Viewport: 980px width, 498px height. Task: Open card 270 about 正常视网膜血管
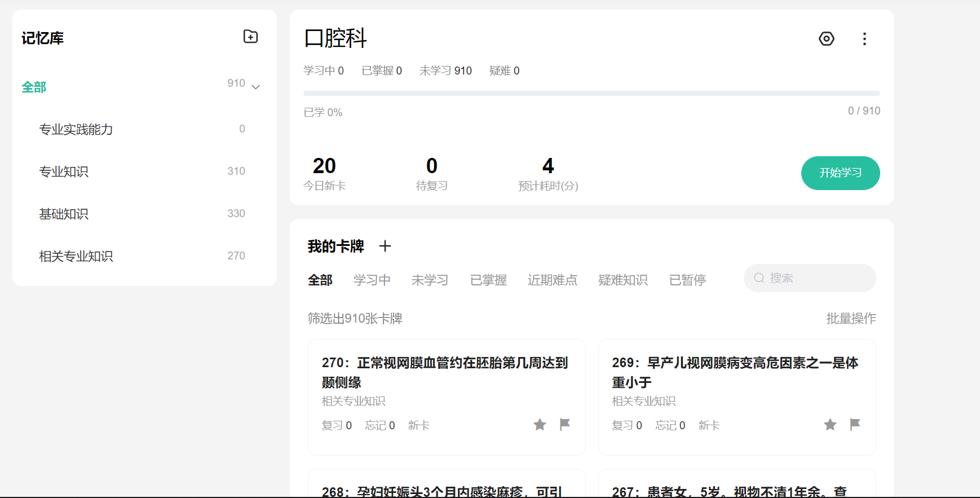click(x=447, y=397)
